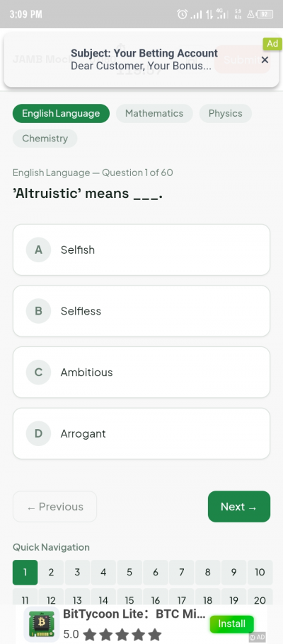This screenshot has width=283, height=644.
Task: Choose answer D Arrogant
Action: 141,433
